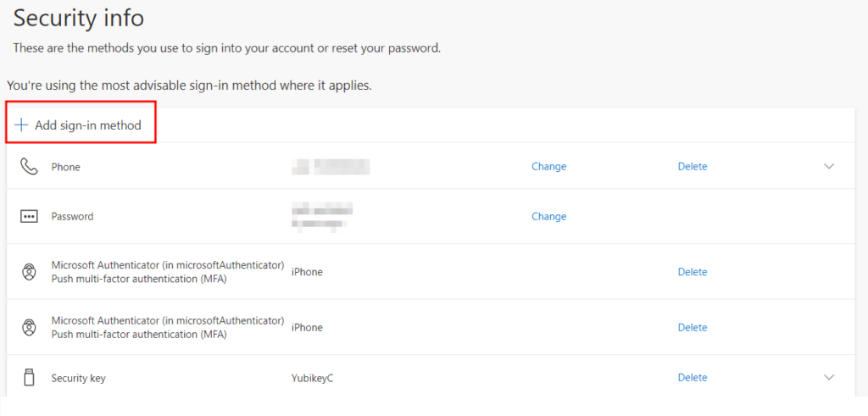Click the YubikeyC device name
The width and height of the screenshot is (868, 416).
312,378
